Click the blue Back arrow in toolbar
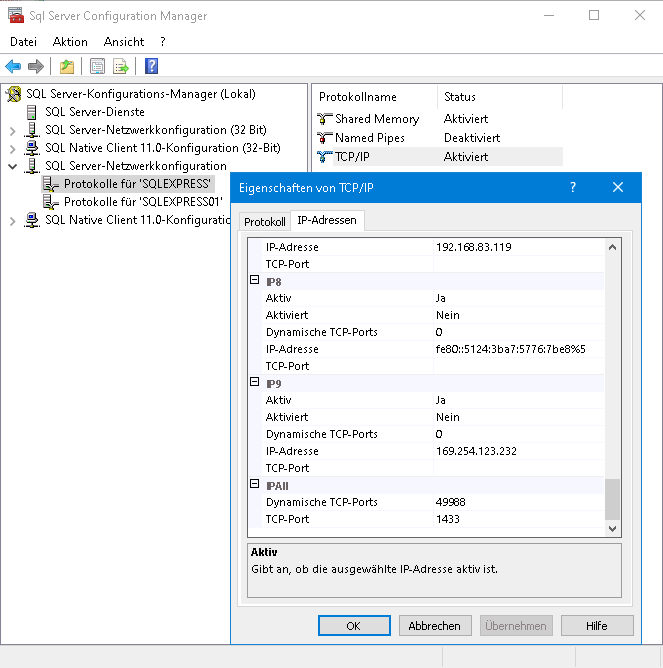663x668 pixels. tap(13, 67)
